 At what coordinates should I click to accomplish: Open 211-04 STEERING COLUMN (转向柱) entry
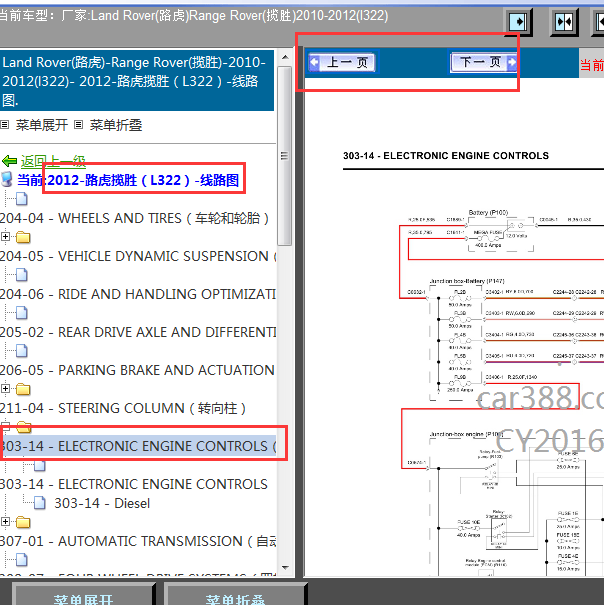click(123, 408)
